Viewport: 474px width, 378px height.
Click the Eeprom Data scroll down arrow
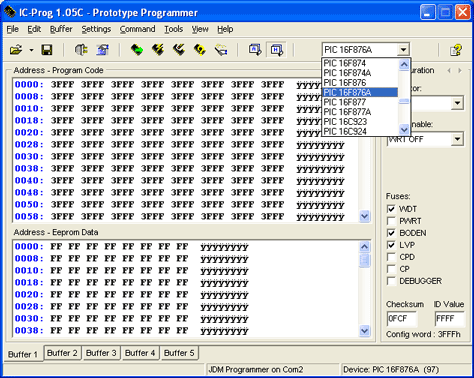(364, 331)
